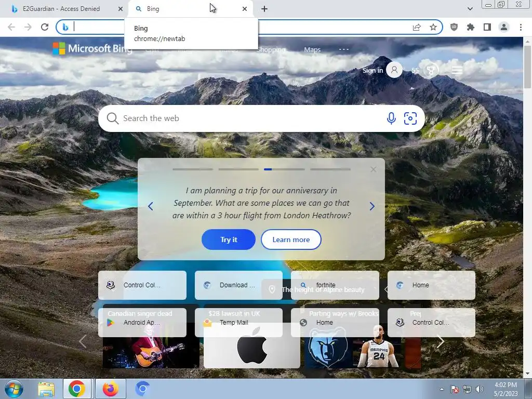532x399 pixels.
Task: Click the Sign in avatar circle
Action: coord(394,70)
